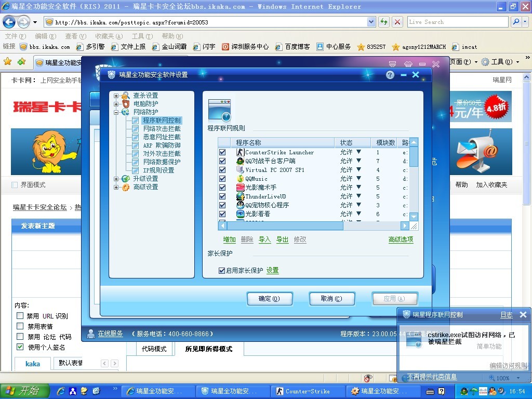Open status dropdown for ThunderLiveUD
This screenshot has height=399, width=532.
(358, 196)
